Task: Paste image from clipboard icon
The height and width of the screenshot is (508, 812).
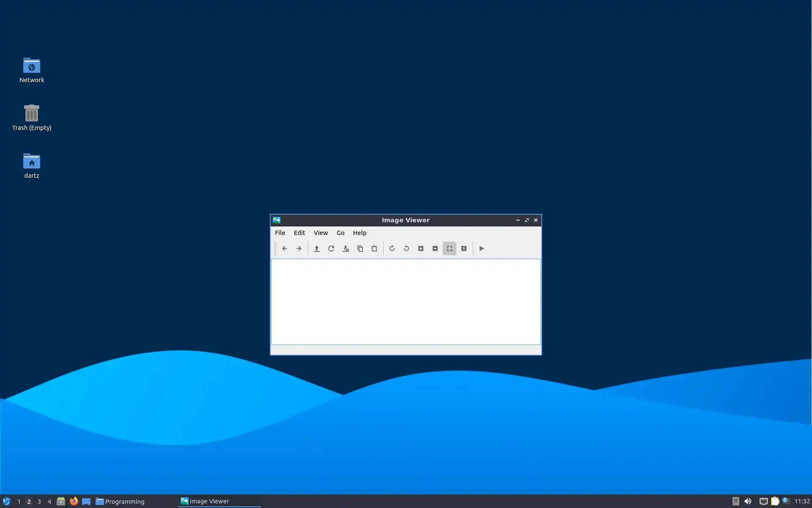Action: click(x=374, y=248)
